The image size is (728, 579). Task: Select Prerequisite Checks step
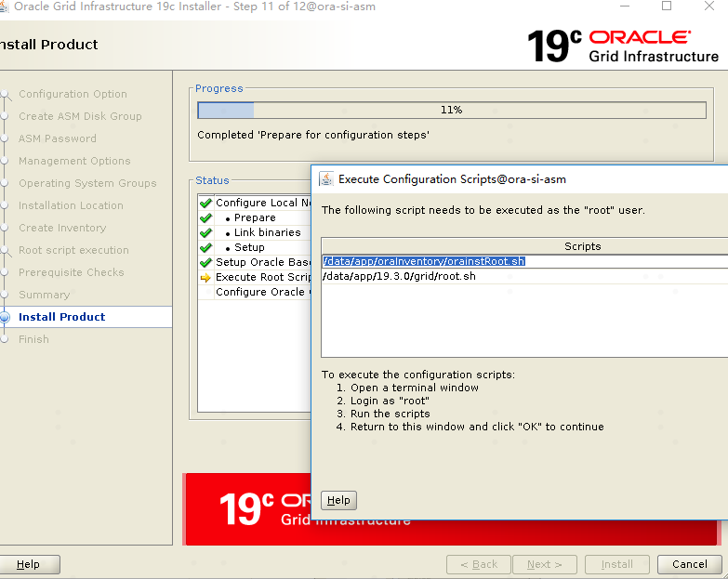[x=72, y=272]
